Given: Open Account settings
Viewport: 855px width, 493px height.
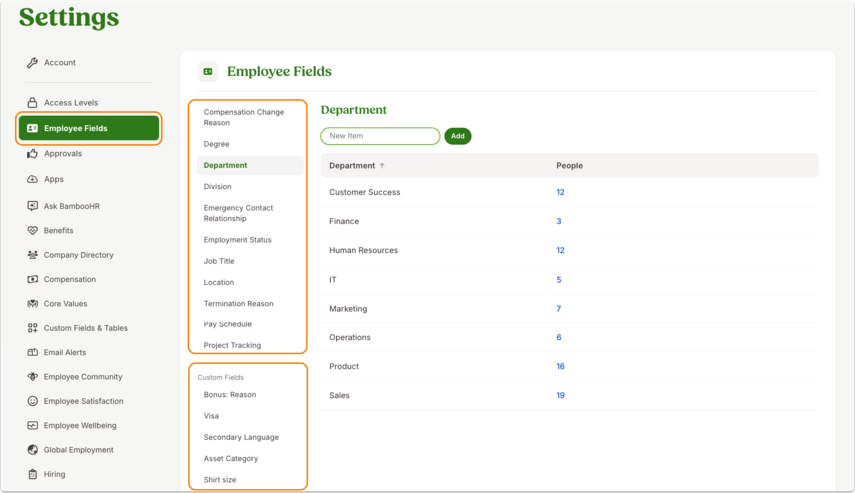Looking at the screenshot, I should (x=59, y=63).
